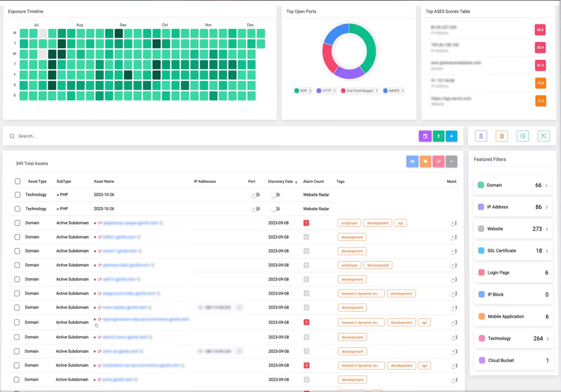Click the orange award badge icon
561x392 pixels.
tap(502, 136)
